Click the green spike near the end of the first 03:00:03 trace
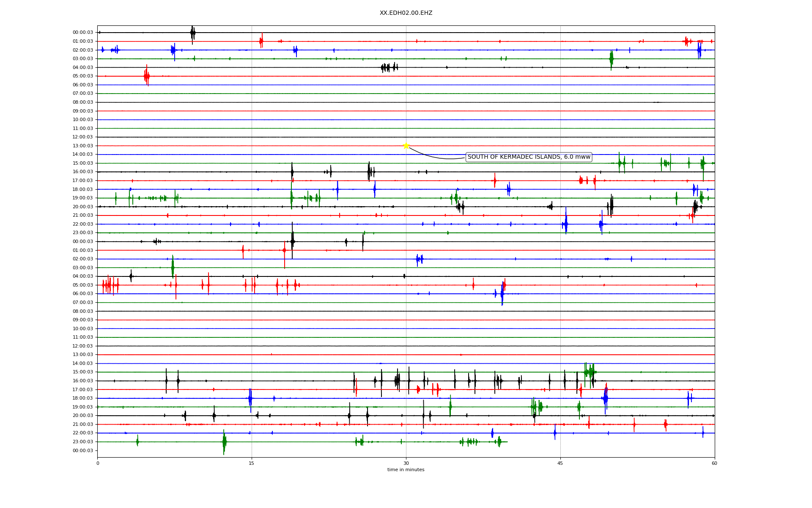 click(x=611, y=59)
